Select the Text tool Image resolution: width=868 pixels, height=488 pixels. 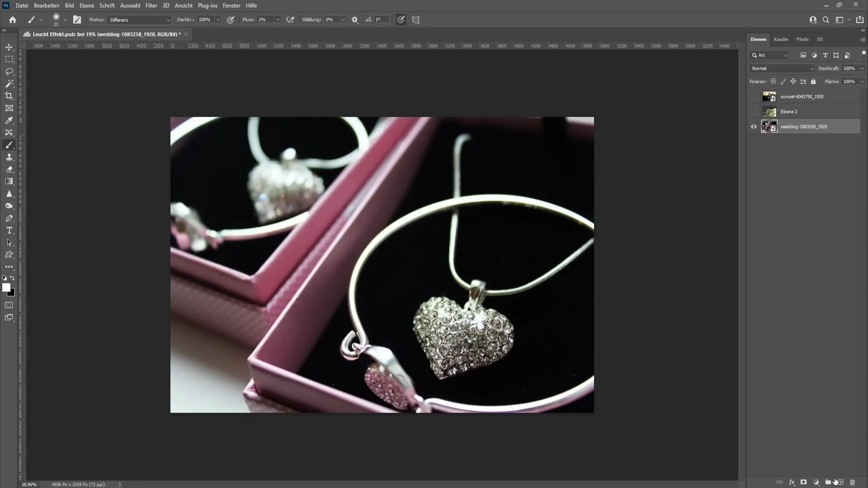coord(9,231)
